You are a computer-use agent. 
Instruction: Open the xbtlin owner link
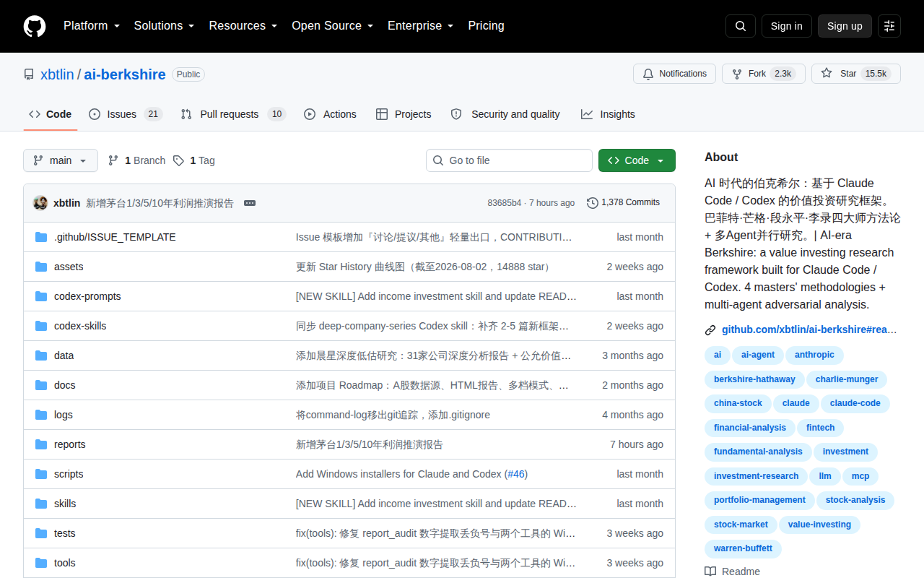tap(57, 74)
